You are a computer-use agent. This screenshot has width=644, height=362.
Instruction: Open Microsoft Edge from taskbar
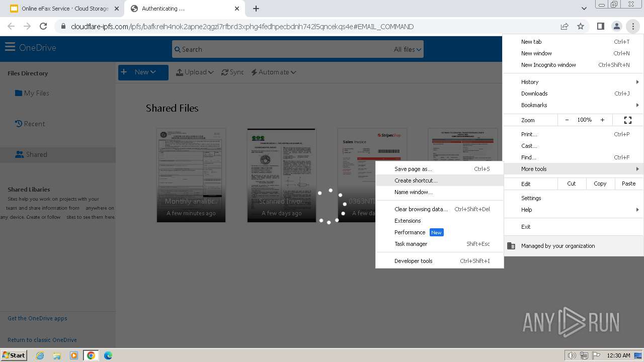[x=108, y=355]
